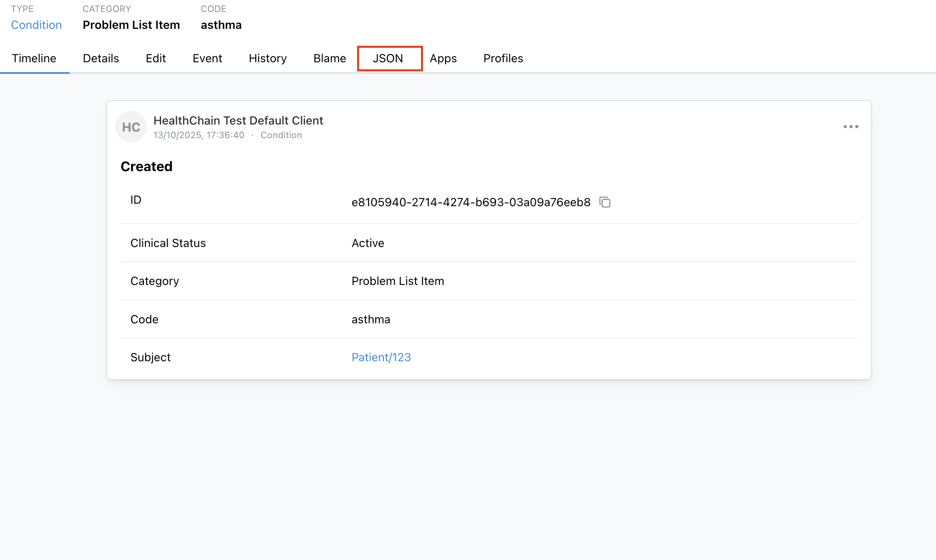
Task: Copy the resource ID to clipboard
Action: coord(605,202)
